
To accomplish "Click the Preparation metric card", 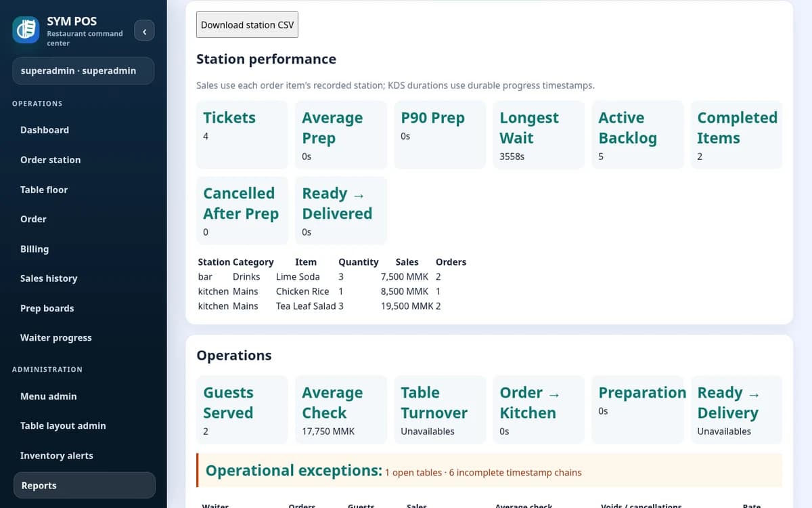I will tap(637, 410).
